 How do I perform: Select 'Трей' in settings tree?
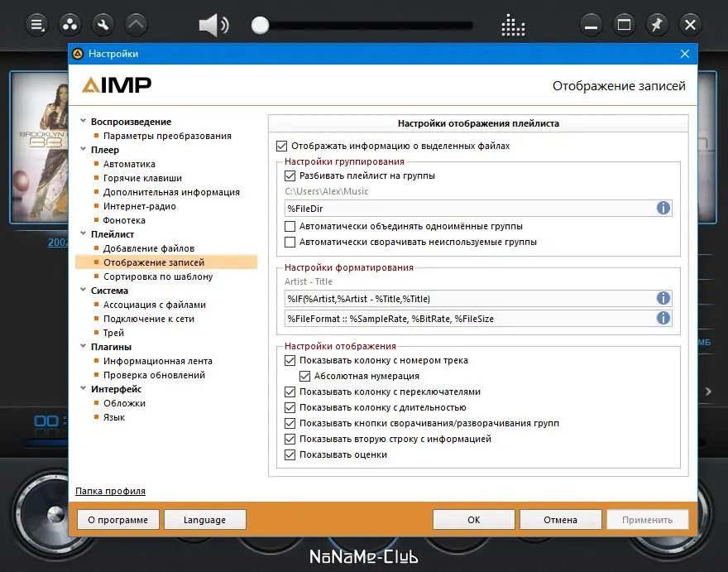click(x=113, y=333)
